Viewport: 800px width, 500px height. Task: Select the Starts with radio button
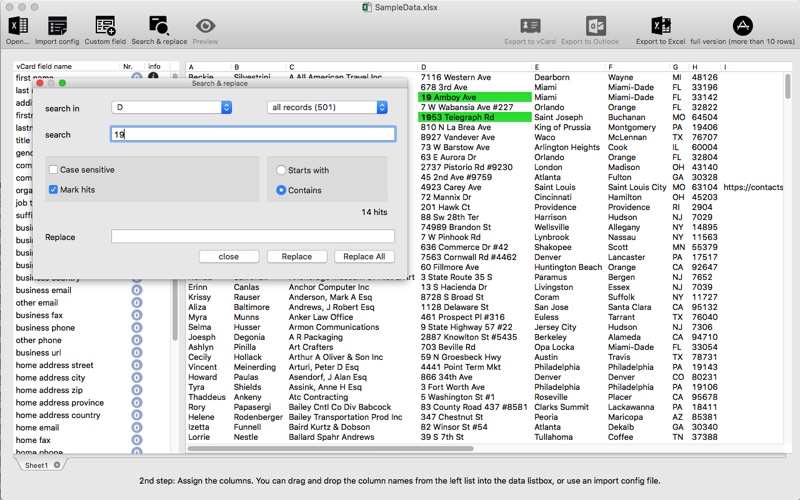pos(281,170)
